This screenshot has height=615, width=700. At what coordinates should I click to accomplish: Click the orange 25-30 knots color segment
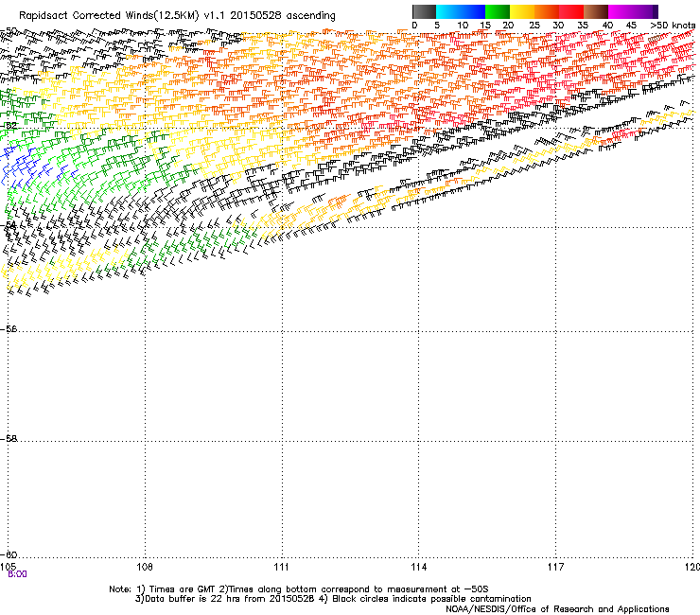(x=547, y=11)
